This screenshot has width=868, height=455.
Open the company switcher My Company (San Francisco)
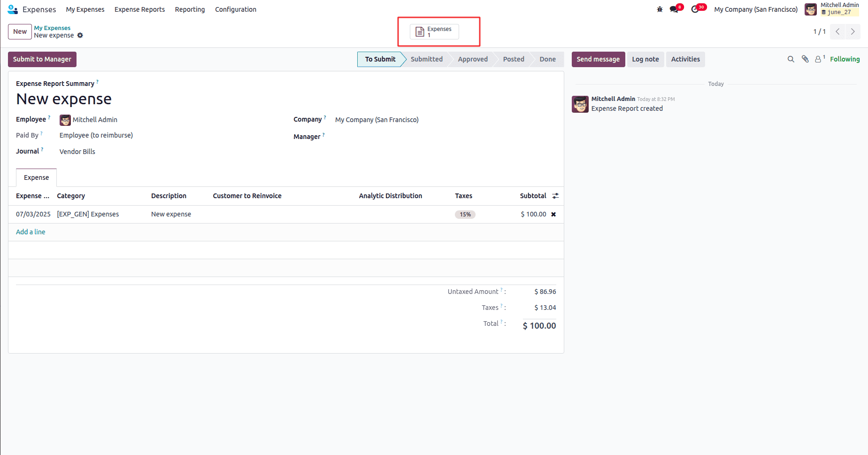756,9
